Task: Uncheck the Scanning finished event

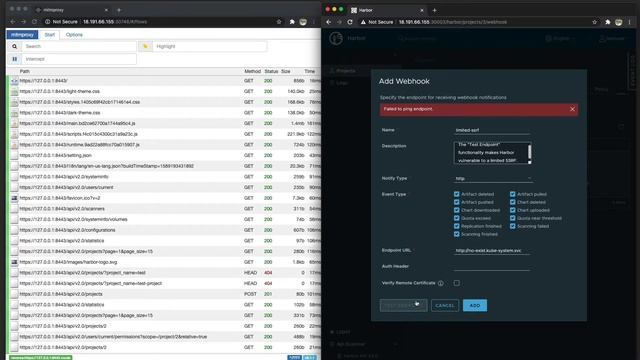Action: pyautogui.click(x=456, y=234)
